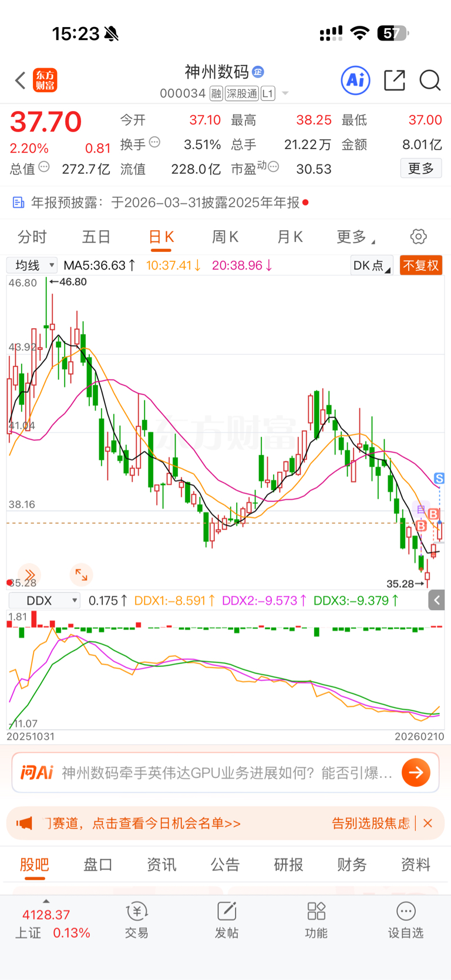
Task: Switch to the 资料 tab
Action: pyautogui.click(x=415, y=865)
